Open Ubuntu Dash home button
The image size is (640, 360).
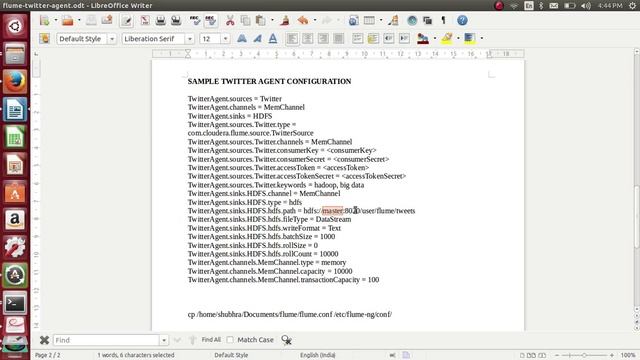coord(15,27)
